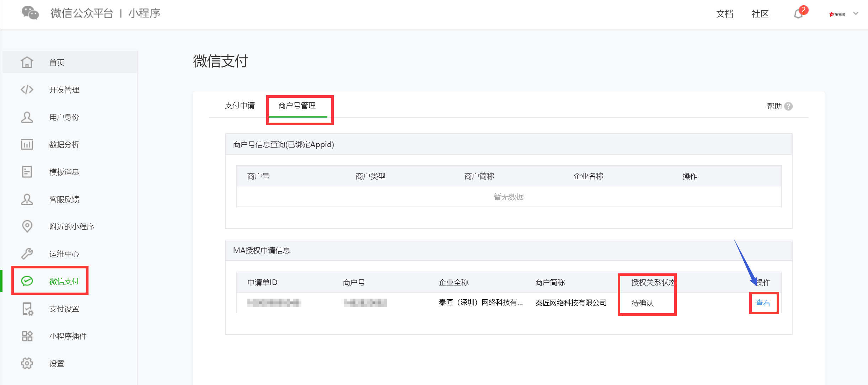Open the 社区 link in header
868x385 pixels.
pos(760,14)
